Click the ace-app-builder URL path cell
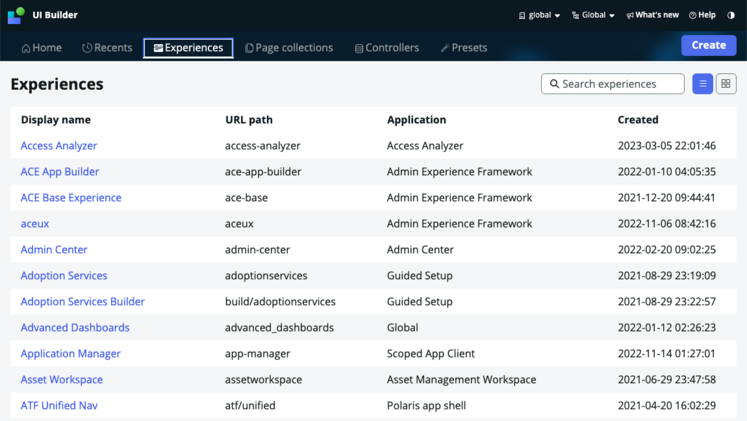 [x=263, y=171]
